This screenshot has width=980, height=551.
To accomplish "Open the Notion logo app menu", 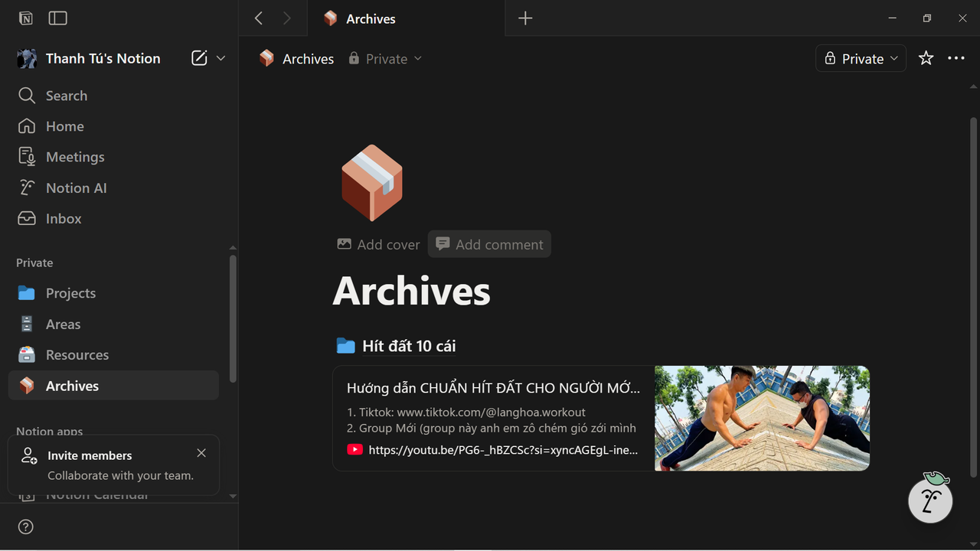I will 26,18.
